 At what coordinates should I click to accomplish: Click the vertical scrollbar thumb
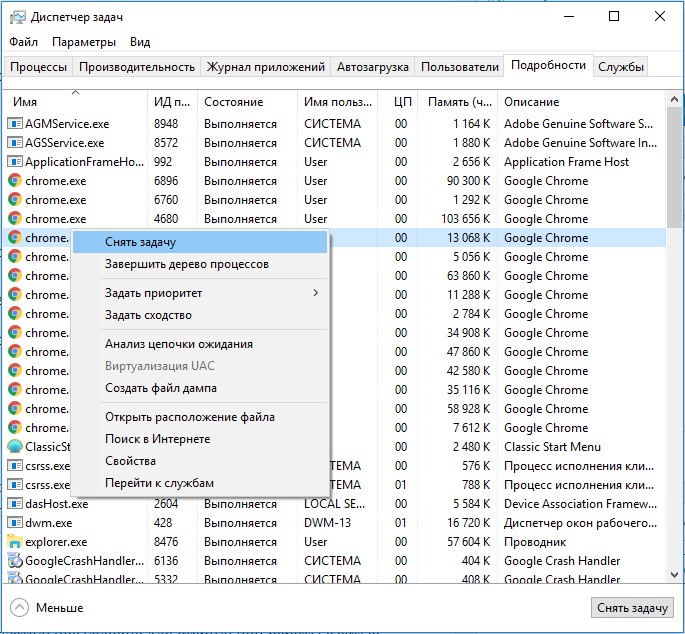[x=674, y=167]
